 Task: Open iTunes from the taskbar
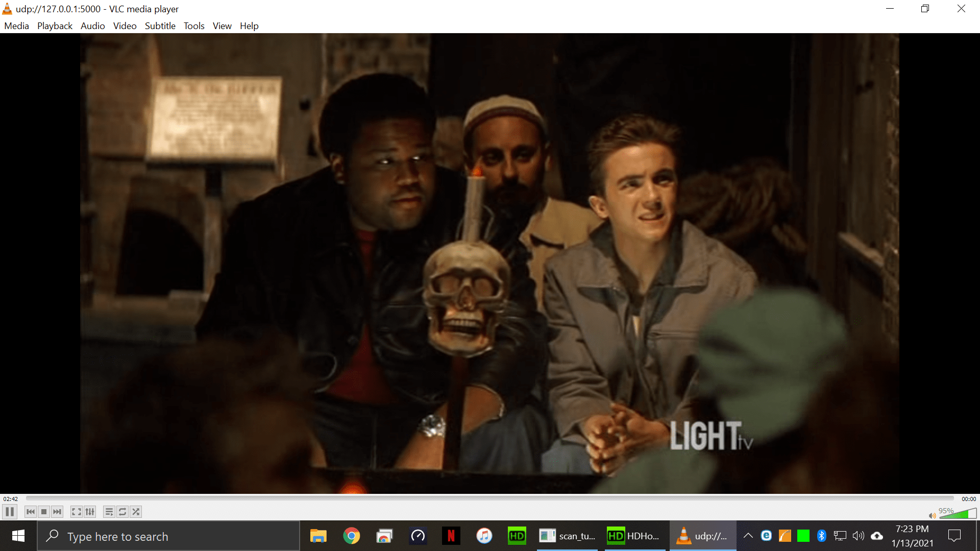[x=484, y=536]
